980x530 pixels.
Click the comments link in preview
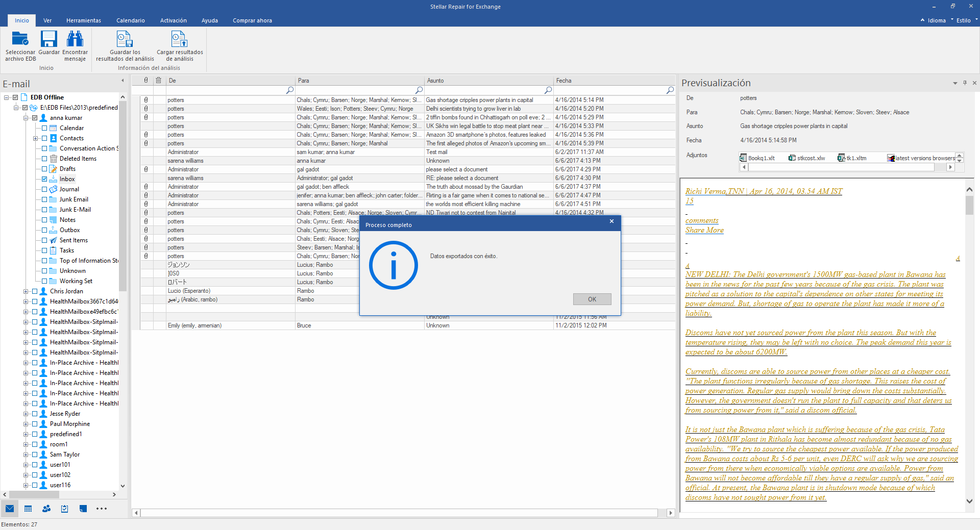[x=702, y=220]
